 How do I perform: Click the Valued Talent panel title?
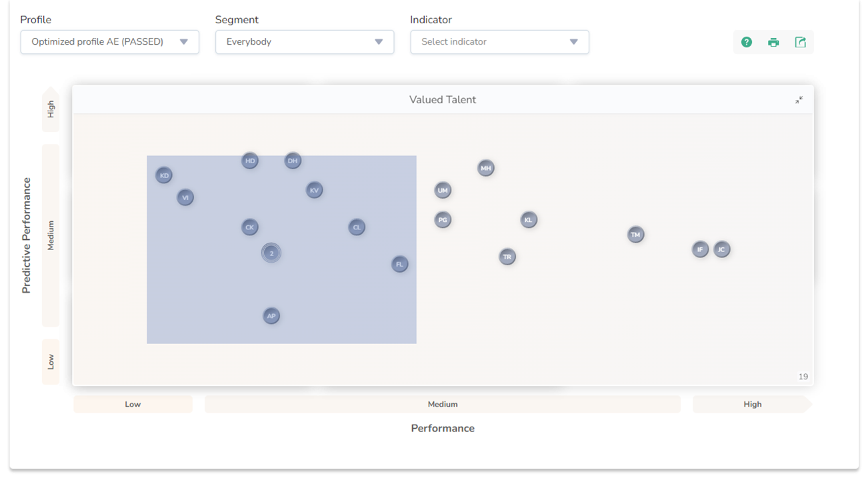tap(443, 100)
